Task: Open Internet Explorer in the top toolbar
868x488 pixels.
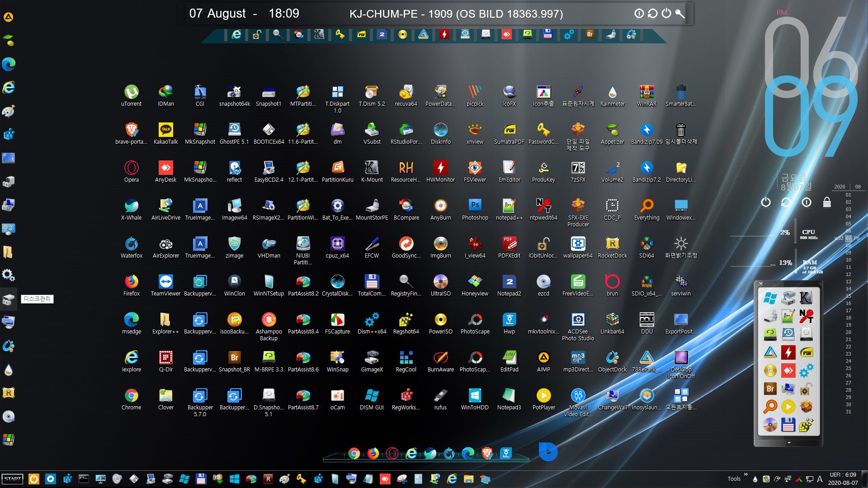Action: click(x=236, y=34)
